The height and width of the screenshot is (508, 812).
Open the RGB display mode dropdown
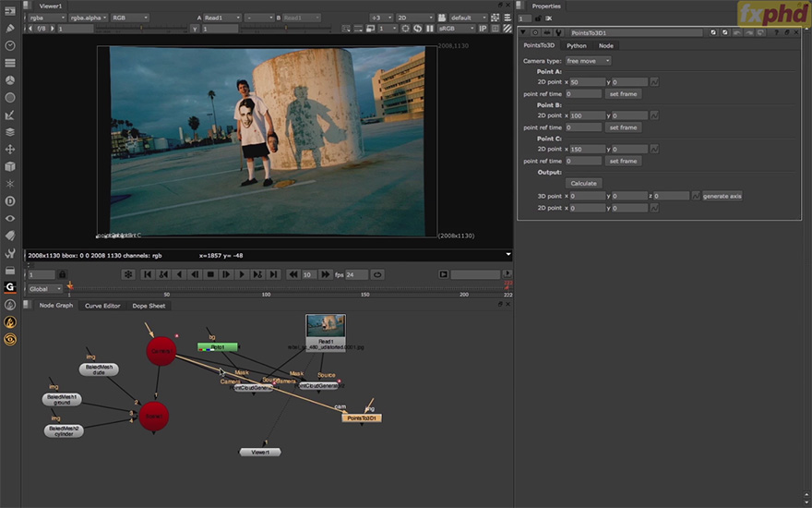(130, 18)
